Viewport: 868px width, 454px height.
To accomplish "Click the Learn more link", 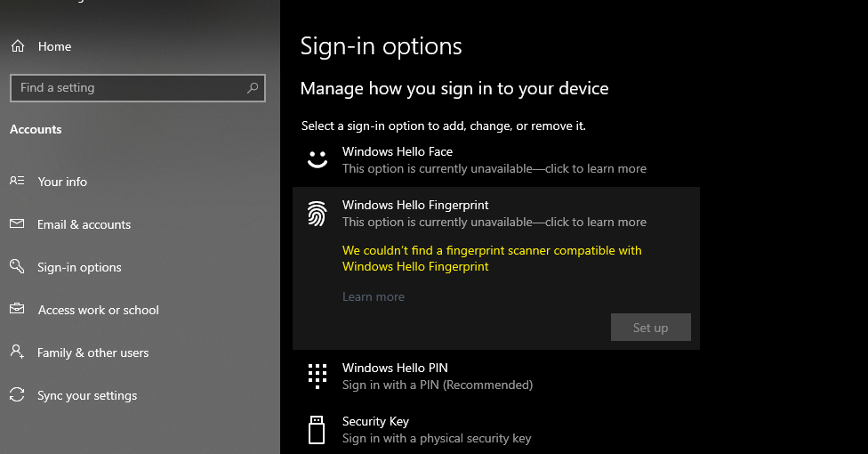I will click(374, 296).
